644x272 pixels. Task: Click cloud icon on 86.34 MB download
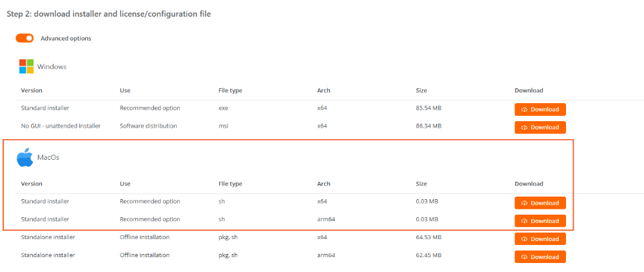[x=524, y=128]
